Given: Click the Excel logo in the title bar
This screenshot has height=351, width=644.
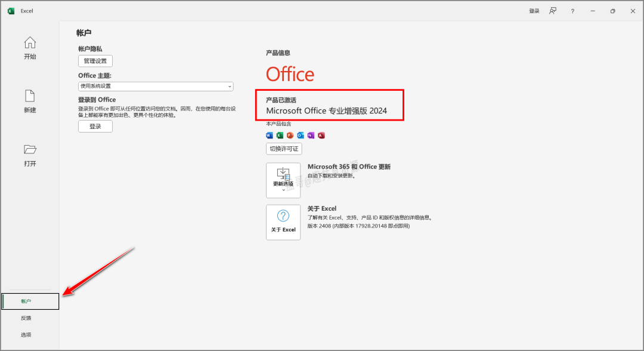Looking at the screenshot, I should click(x=11, y=11).
